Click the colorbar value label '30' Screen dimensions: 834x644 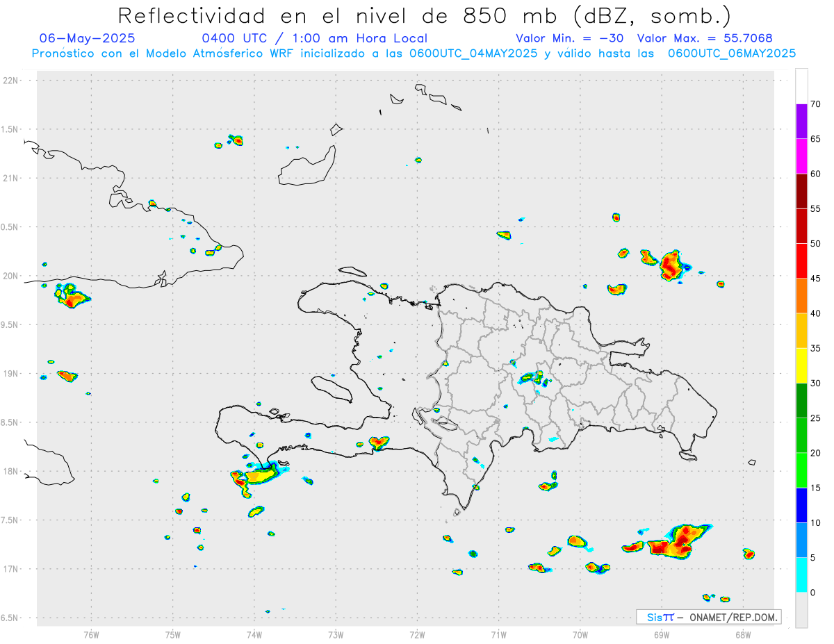(x=815, y=383)
